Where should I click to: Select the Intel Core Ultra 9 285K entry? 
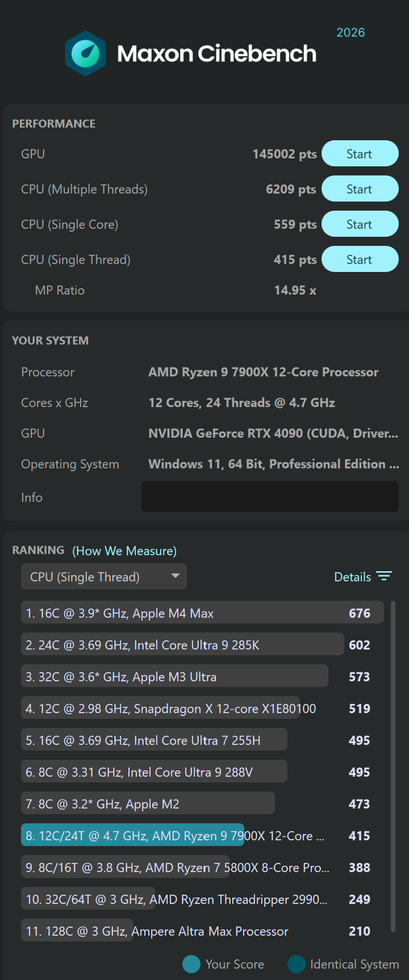(202, 645)
